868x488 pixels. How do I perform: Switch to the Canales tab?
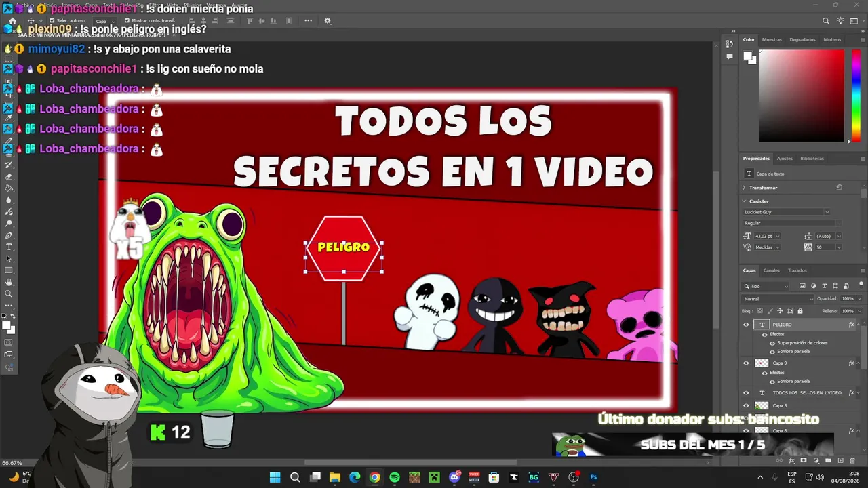tap(772, 270)
